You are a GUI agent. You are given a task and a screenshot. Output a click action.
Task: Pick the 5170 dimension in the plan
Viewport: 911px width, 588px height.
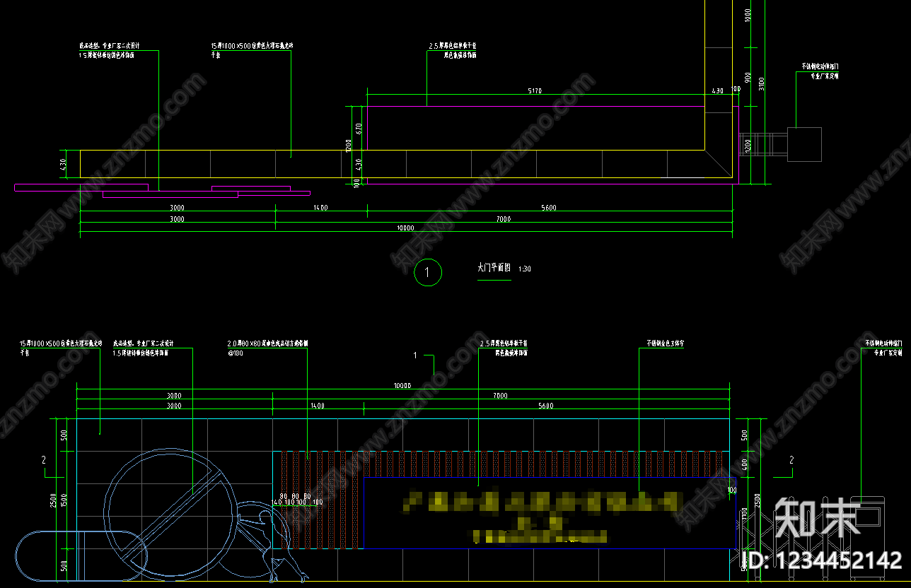tap(535, 91)
